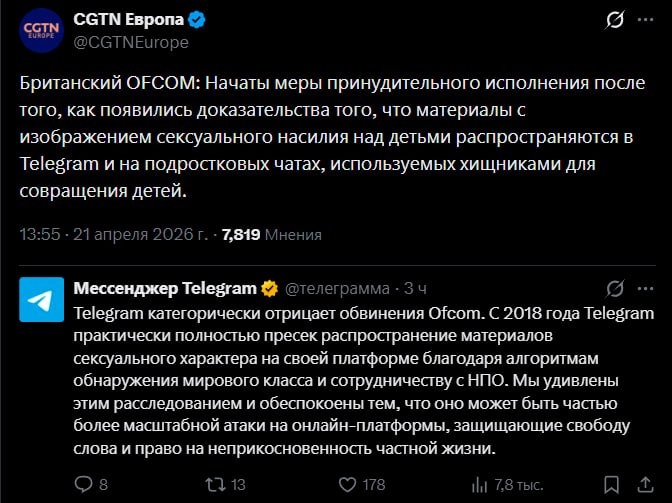Repost the Telegram reply
The image size is (672, 503).
pyautogui.click(x=213, y=485)
